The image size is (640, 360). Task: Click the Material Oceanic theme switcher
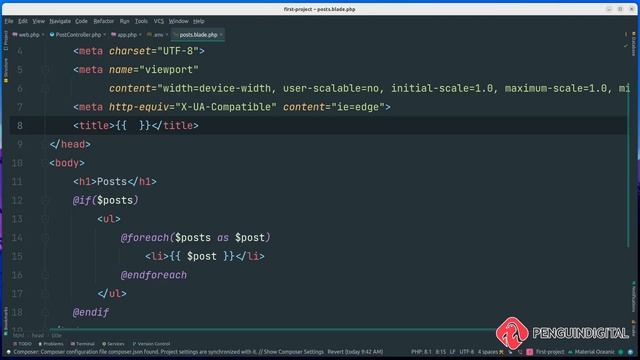[x=591, y=352]
